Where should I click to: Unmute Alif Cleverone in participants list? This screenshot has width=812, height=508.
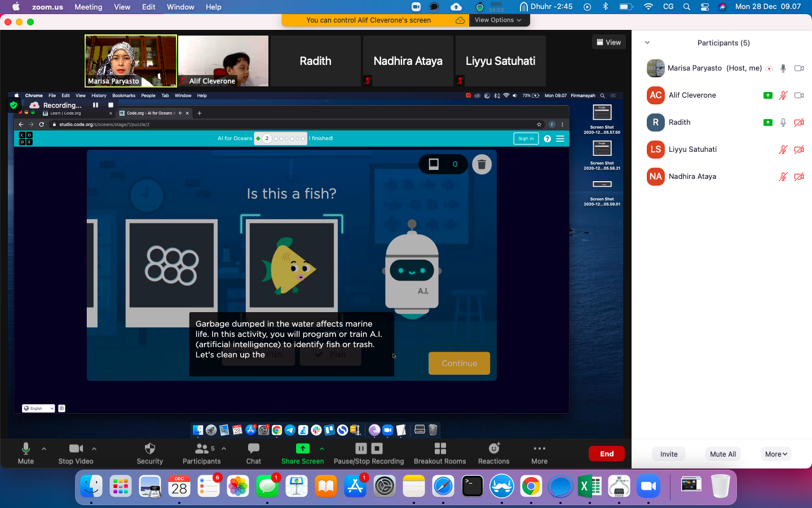pyautogui.click(x=783, y=95)
